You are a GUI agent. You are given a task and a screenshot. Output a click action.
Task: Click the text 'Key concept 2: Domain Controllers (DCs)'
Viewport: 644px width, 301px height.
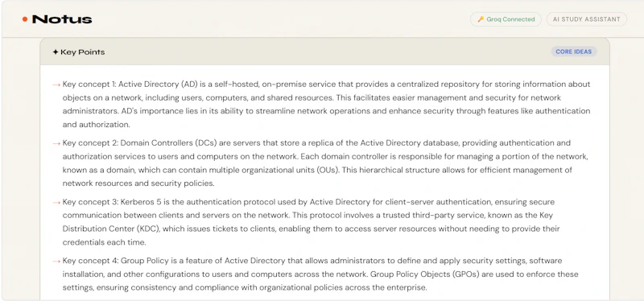tap(139, 143)
